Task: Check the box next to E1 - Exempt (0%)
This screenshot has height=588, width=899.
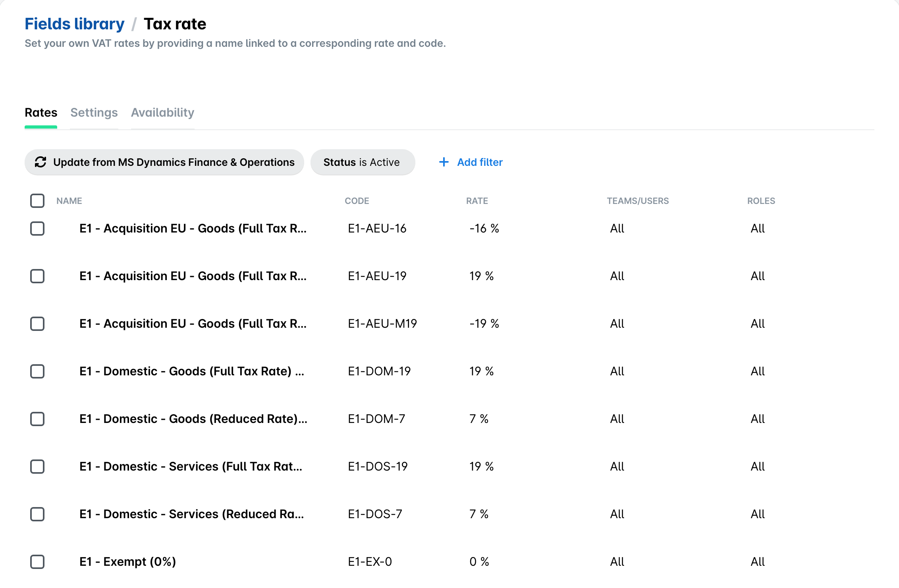Action: 37,562
